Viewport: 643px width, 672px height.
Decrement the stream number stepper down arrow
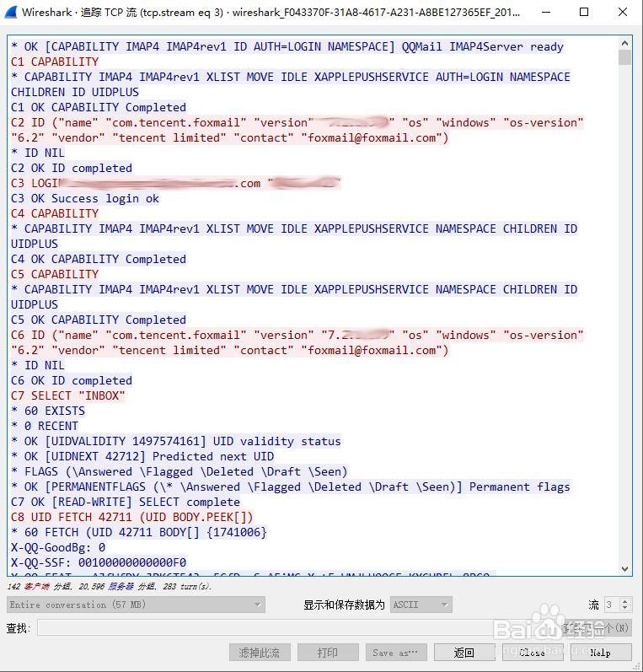[625, 608]
